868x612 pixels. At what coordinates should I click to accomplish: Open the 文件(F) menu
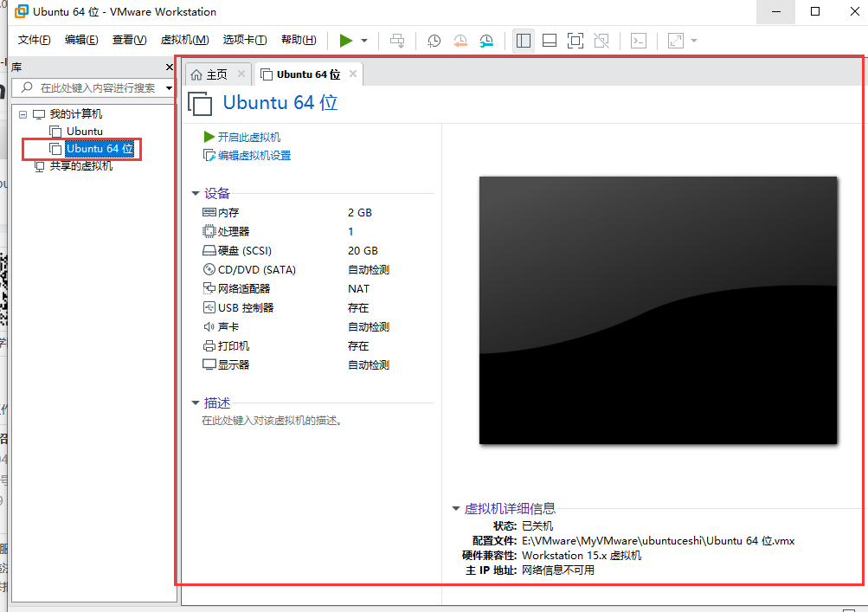[34, 40]
